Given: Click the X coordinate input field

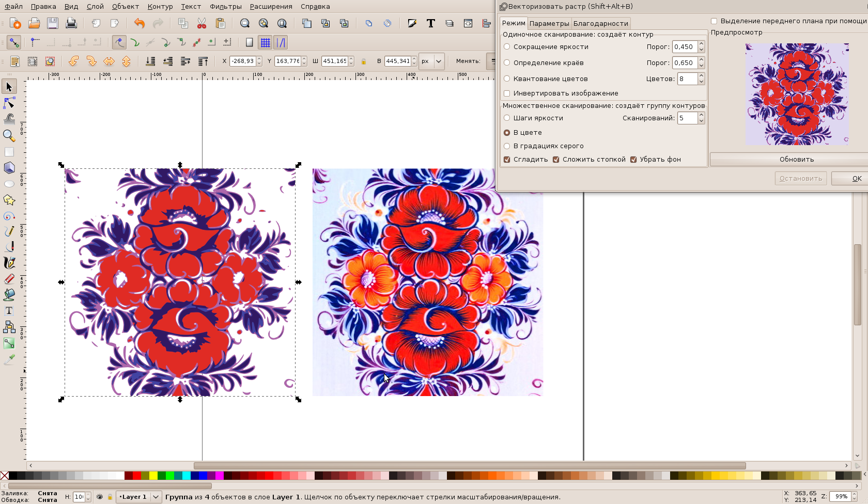Looking at the screenshot, I should [242, 61].
